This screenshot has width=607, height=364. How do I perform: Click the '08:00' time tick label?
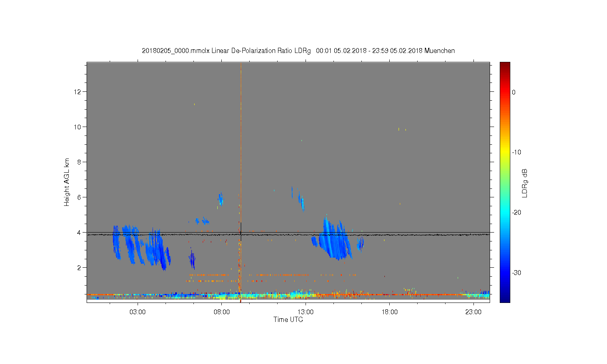pyautogui.click(x=222, y=312)
